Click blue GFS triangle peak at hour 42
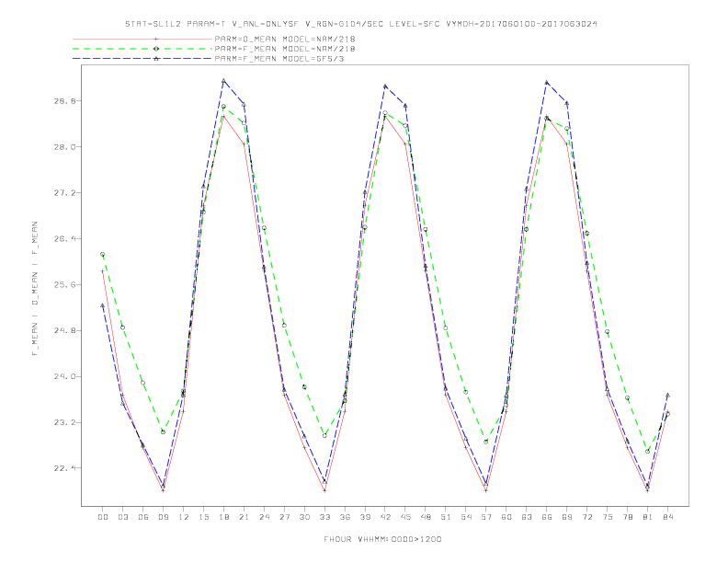Screen dimensions: 728x563 tap(385, 86)
